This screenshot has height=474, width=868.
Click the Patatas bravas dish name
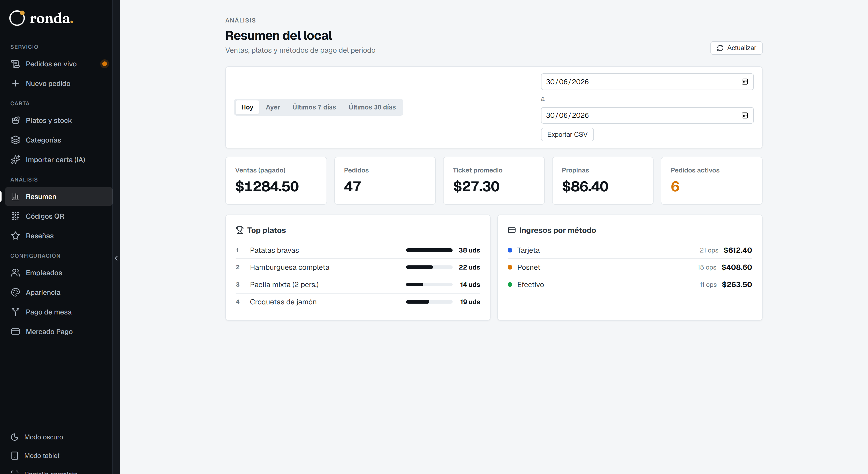[274, 250]
